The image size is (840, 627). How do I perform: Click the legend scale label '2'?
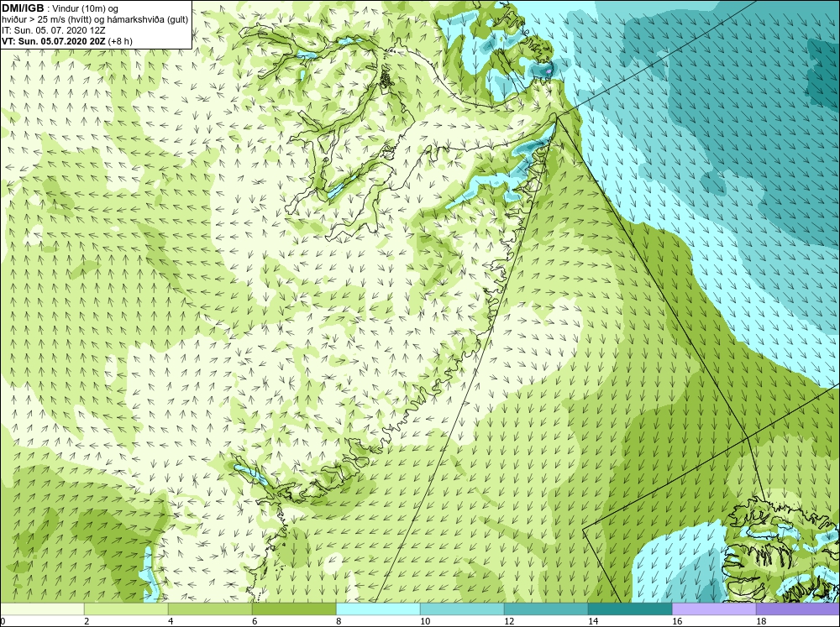point(87,621)
